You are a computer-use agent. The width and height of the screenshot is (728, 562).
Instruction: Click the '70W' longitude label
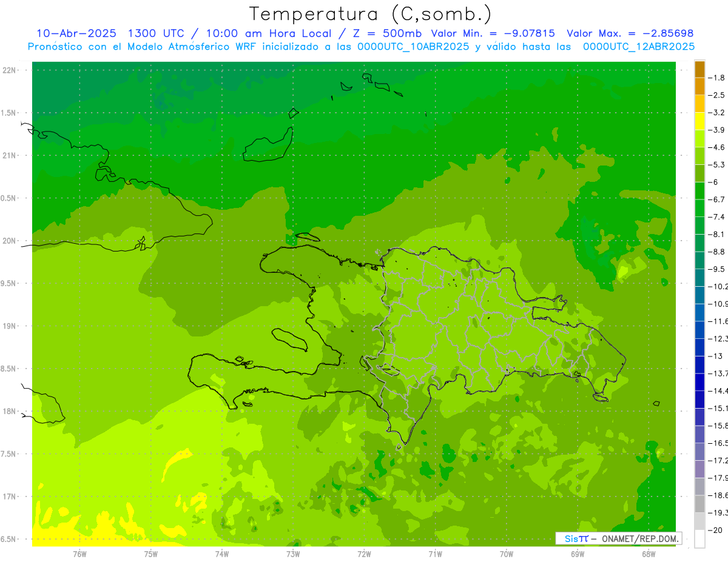point(507,554)
